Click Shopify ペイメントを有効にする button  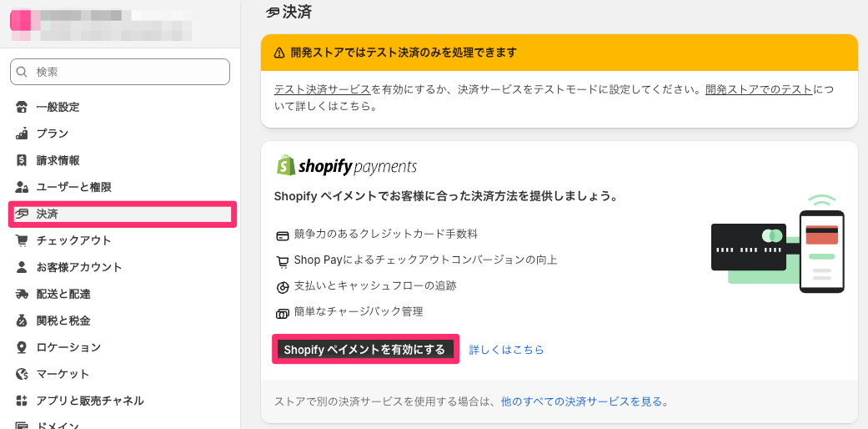click(x=365, y=350)
